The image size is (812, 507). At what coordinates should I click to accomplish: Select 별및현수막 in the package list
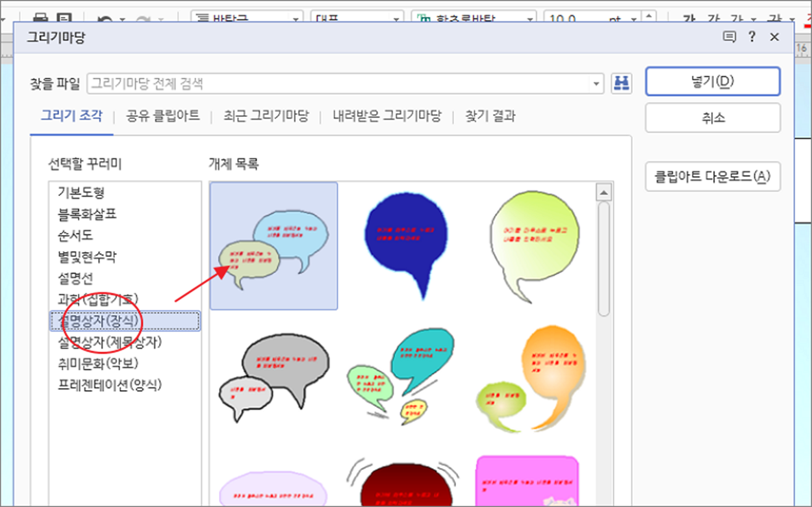coord(87,256)
